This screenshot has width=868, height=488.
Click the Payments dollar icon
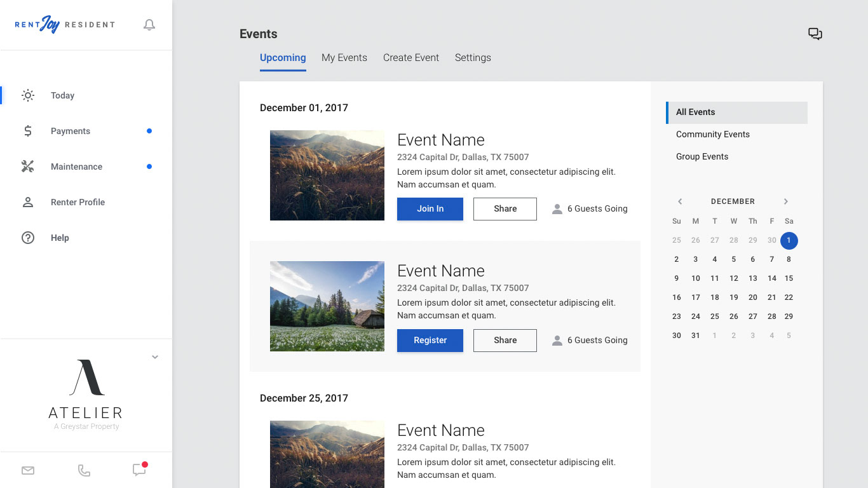(28, 131)
